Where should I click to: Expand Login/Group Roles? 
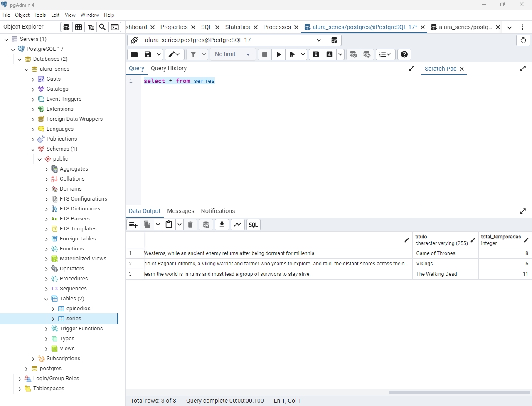click(20, 379)
